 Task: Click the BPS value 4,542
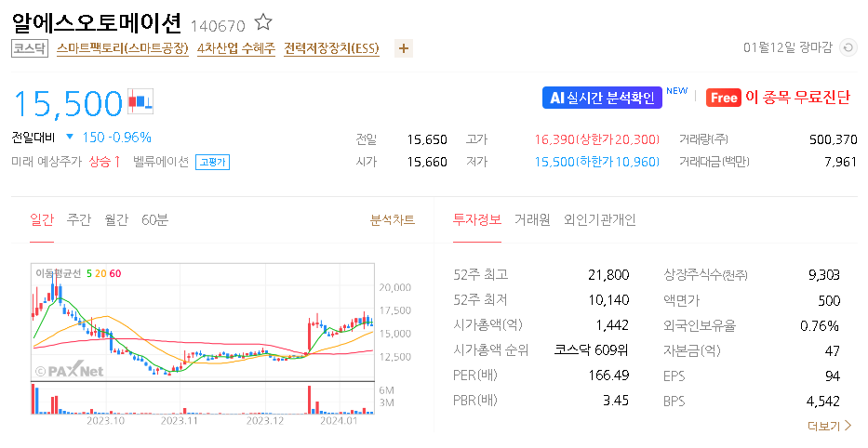(823, 402)
